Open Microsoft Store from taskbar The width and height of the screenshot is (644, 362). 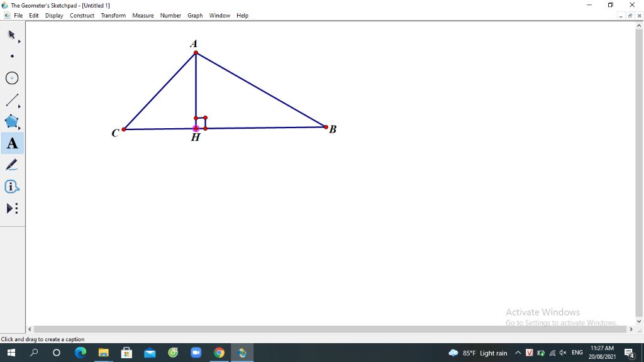coord(126,353)
